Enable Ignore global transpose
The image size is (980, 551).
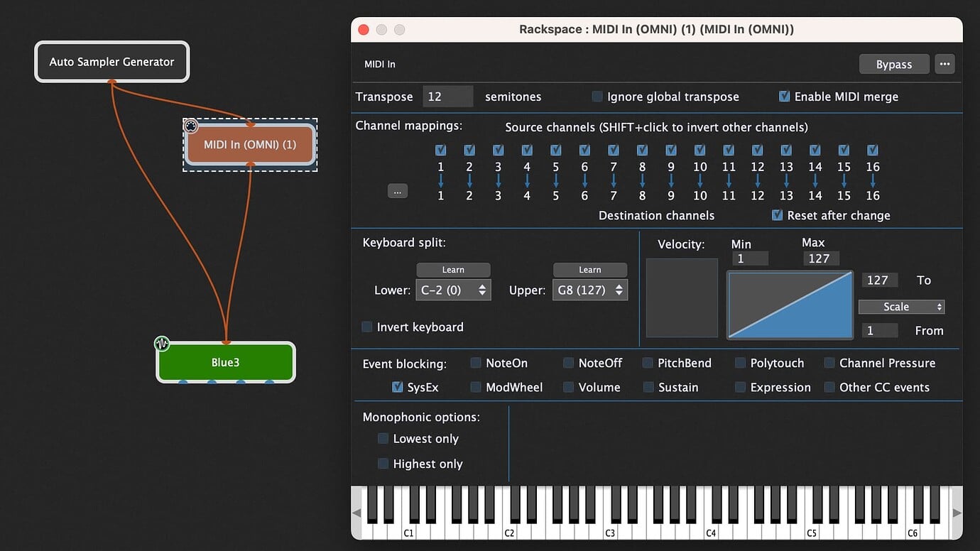(x=597, y=97)
